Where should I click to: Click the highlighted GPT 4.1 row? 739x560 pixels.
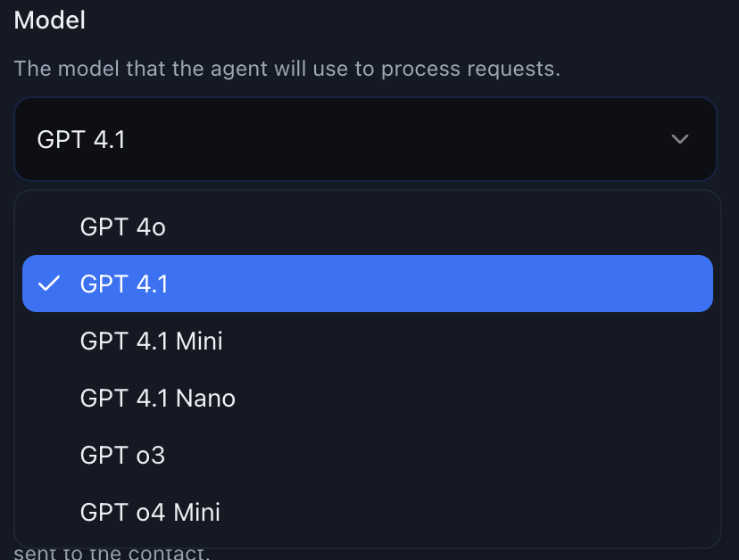coord(368,284)
